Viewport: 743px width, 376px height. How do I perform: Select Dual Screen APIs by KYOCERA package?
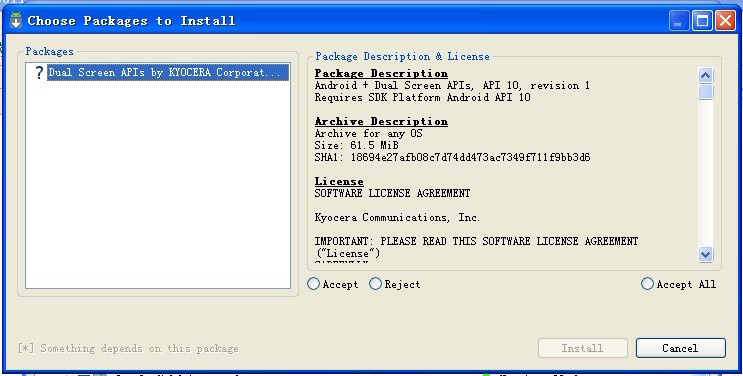[x=168, y=73]
